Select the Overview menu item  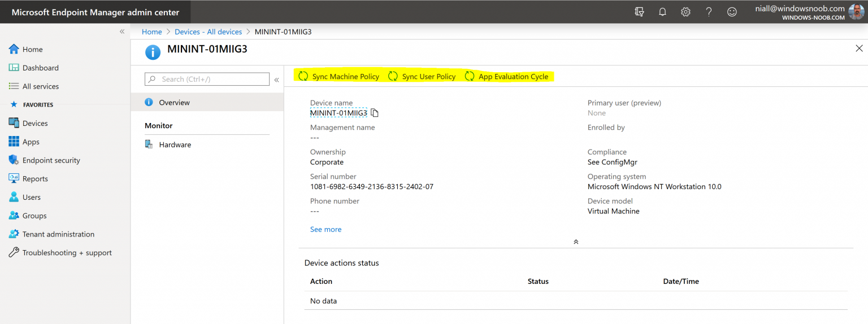coord(174,103)
